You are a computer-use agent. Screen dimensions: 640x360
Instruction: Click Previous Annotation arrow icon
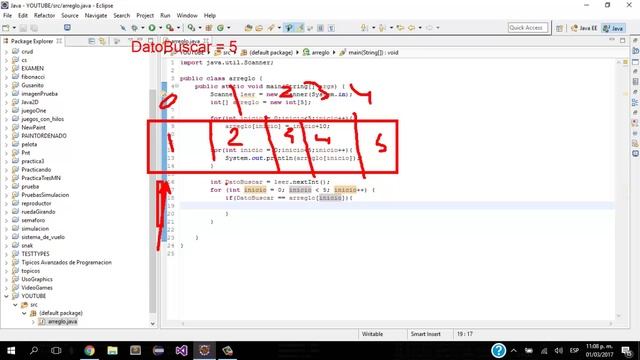(382, 28)
